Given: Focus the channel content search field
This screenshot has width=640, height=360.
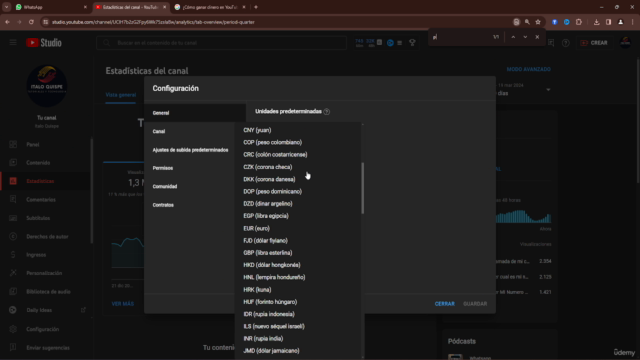Looking at the screenshot, I should 222,42.
